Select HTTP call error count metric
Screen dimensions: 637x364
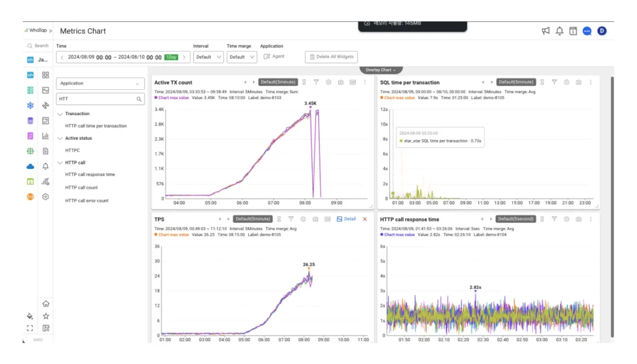[x=87, y=201]
